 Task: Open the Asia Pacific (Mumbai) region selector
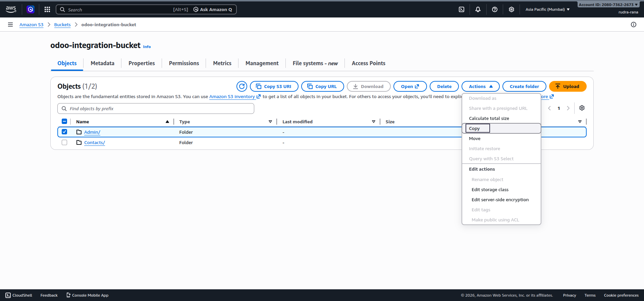pyautogui.click(x=547, y=9)
